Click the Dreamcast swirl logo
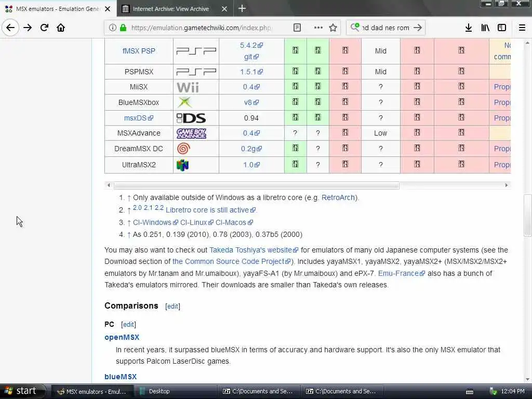The width and height of the screenshot is (532, 399). (183, 149)
